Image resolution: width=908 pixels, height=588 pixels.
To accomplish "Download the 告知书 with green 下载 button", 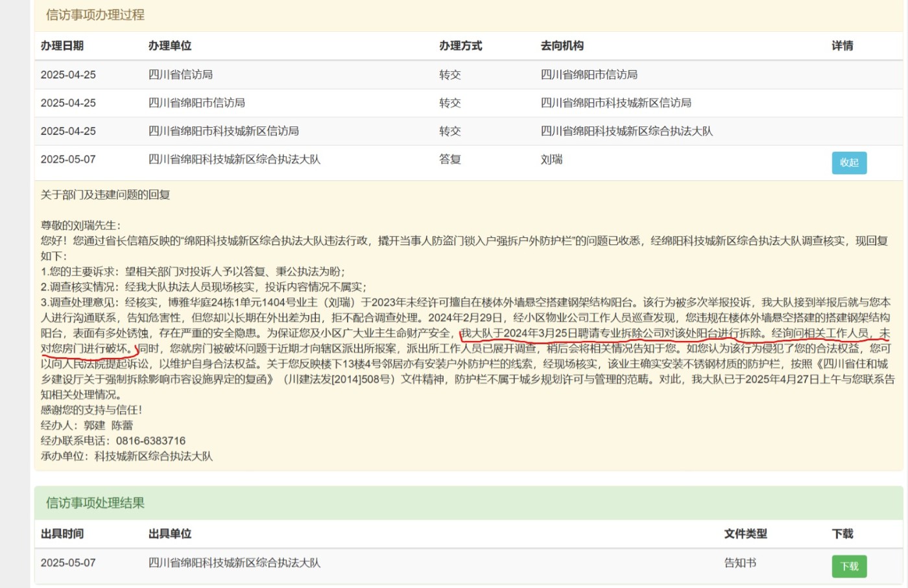I will coord(849,566).
